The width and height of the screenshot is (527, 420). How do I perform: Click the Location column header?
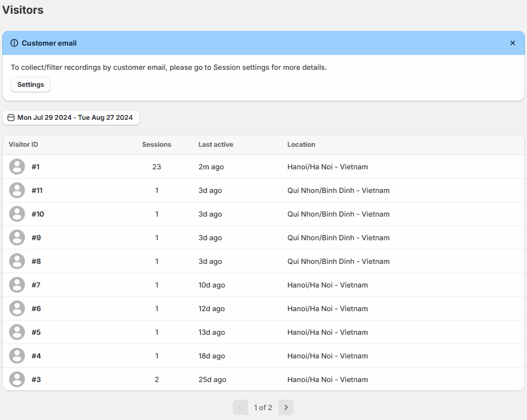[x=301, y=145]
